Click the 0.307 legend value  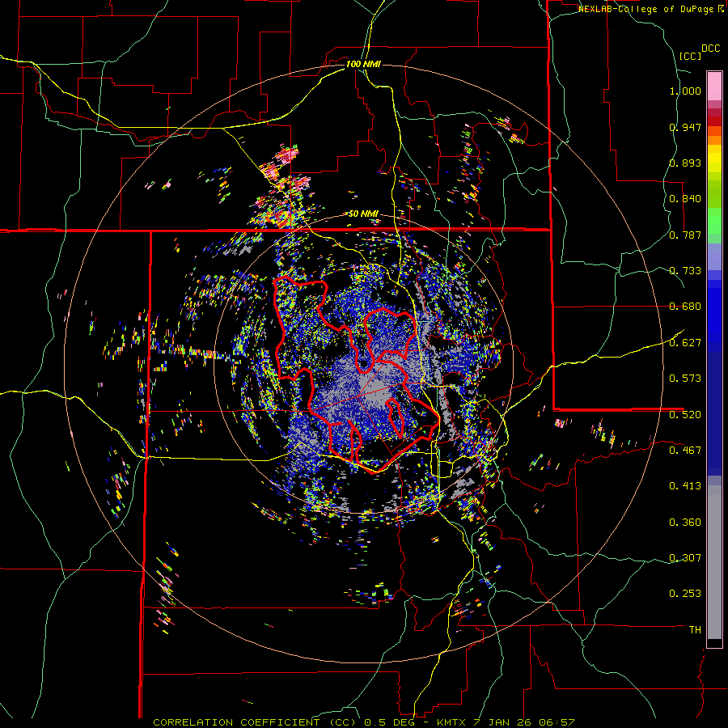(685, 557)
